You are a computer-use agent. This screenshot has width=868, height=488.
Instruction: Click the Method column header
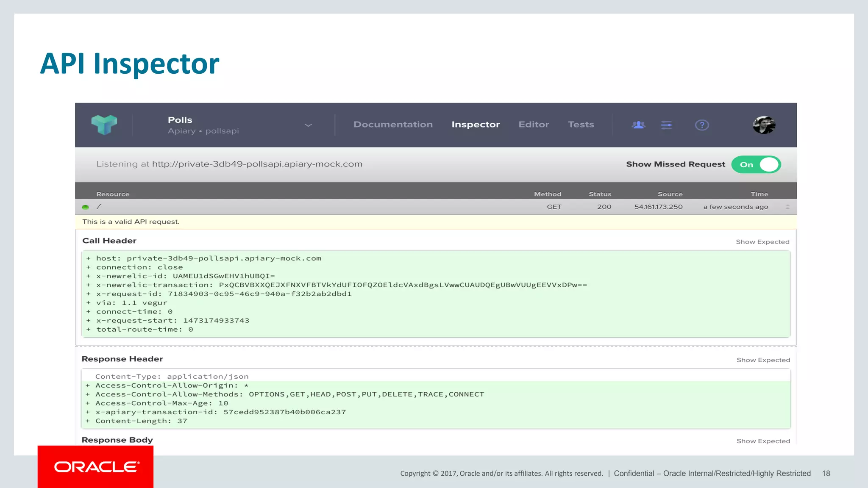point(548,194)
